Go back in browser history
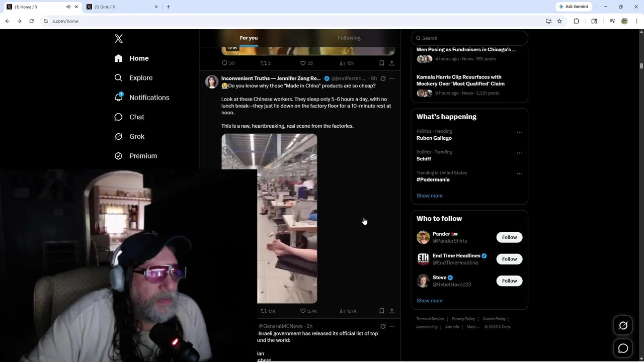This screenshot has height=362, width=644. click(x=7, y=21)
